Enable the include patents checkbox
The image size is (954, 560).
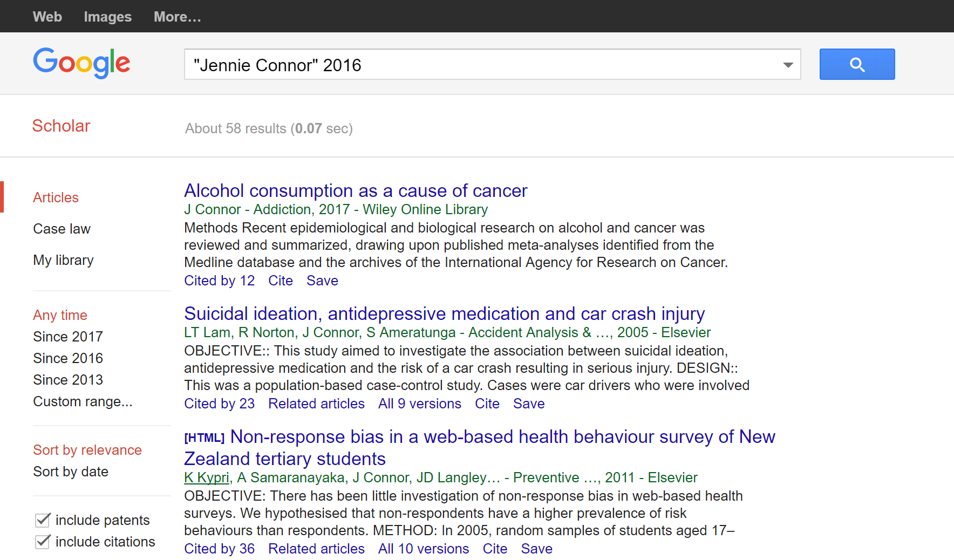(43, 520)
